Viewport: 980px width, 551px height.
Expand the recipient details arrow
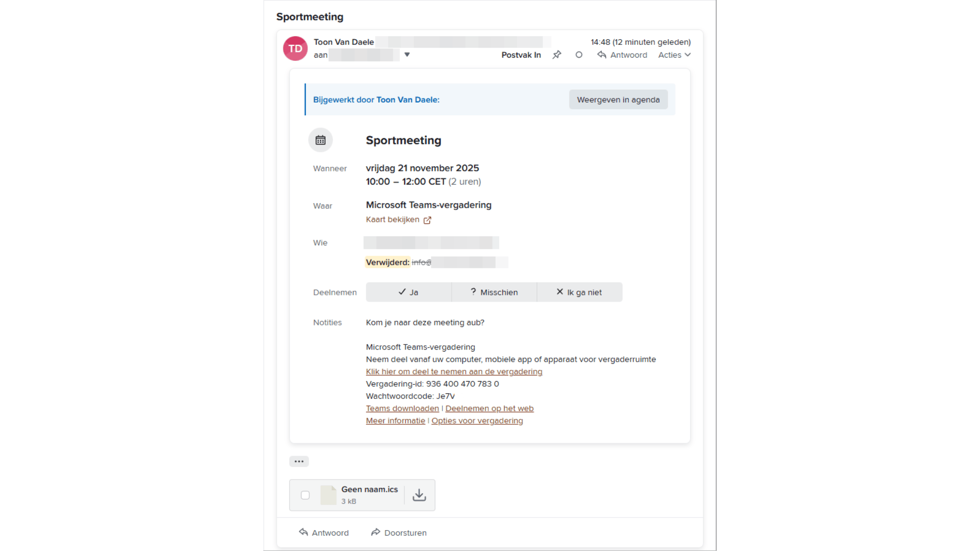tap(407, 55)
